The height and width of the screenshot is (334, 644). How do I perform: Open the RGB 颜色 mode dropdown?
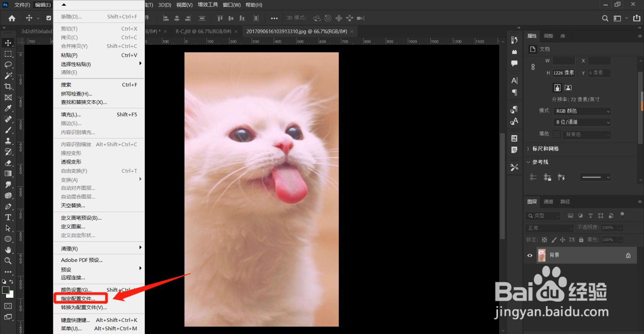coord(582,111)
